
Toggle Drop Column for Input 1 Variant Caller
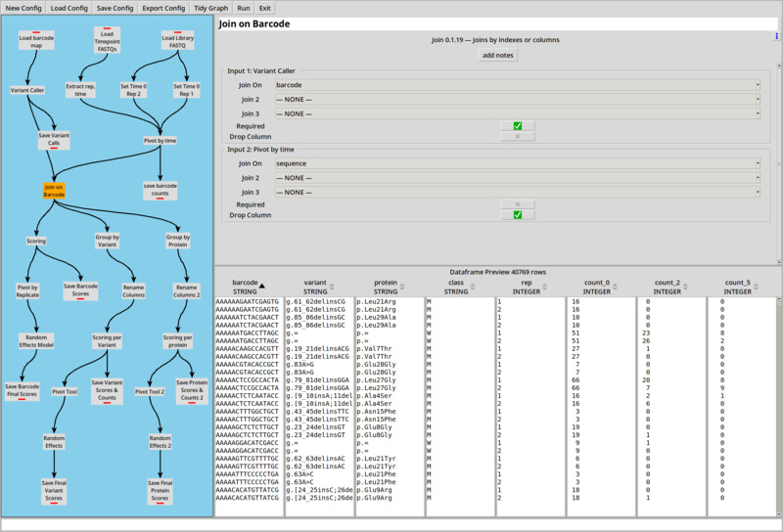click(x=518, y=136)
